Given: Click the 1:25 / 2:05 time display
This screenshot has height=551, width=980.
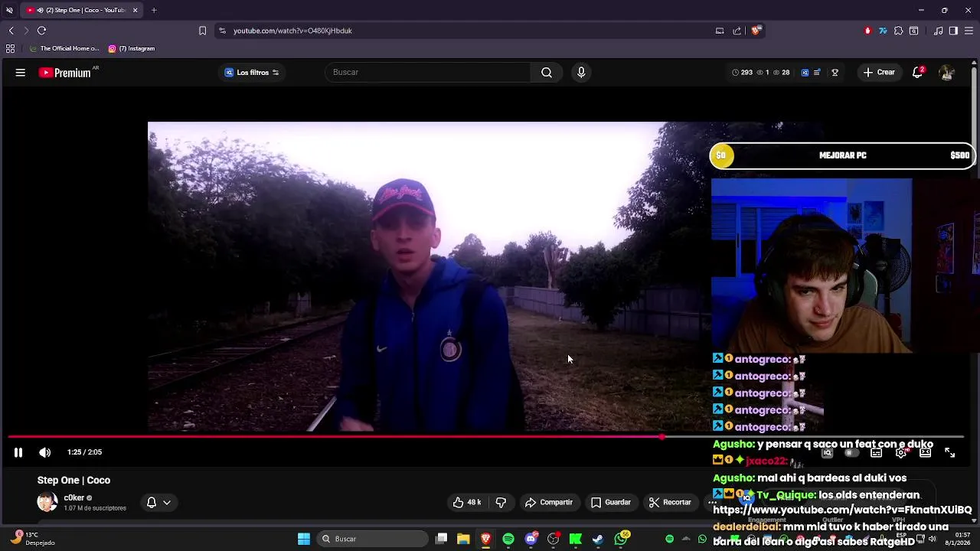Looking at the screenshot, I should point(84,452).
